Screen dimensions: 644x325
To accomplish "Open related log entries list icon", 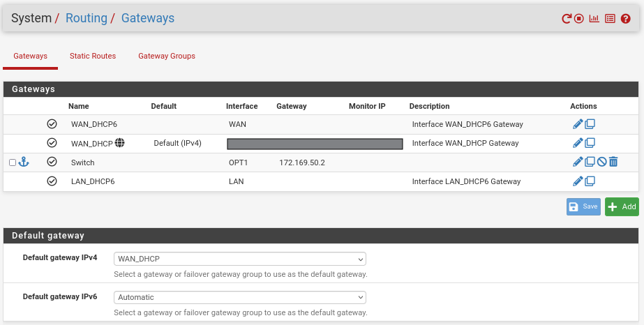I will (611, 18).
